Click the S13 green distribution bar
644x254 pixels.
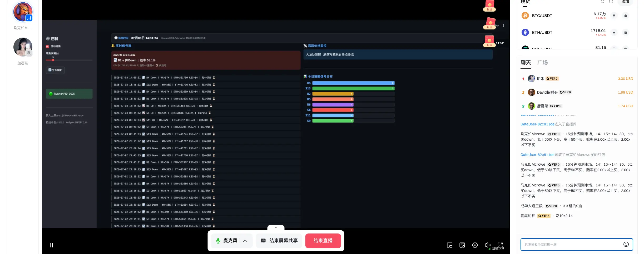pos(353,88)
